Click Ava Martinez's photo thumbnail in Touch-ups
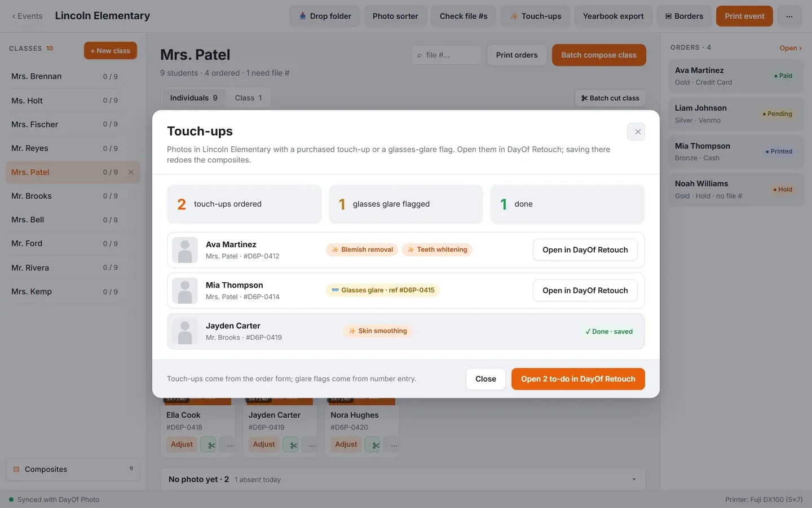The image size is (812, 508). [x=185, y=250]
